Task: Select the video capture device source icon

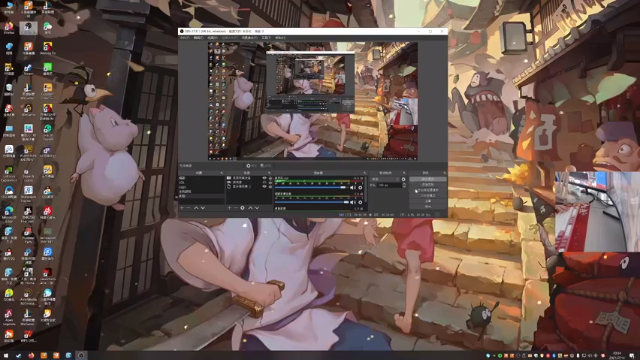Action: pos(229,178)
